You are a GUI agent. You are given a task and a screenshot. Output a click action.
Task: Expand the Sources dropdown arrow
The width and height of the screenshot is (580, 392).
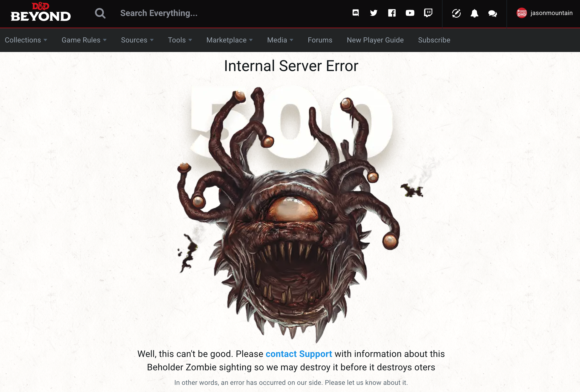(x=152, y=40)
